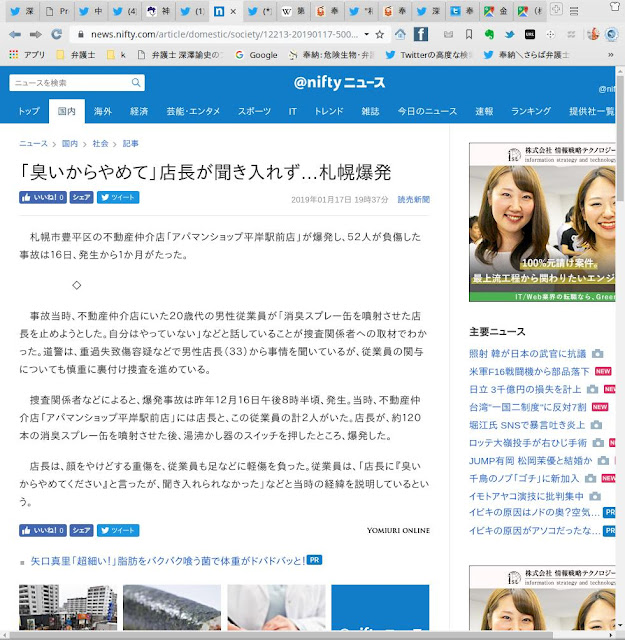The height and width of the screenshot is (640, 625).
Task: Switch to the first Twitter tab
Action: 22,11
